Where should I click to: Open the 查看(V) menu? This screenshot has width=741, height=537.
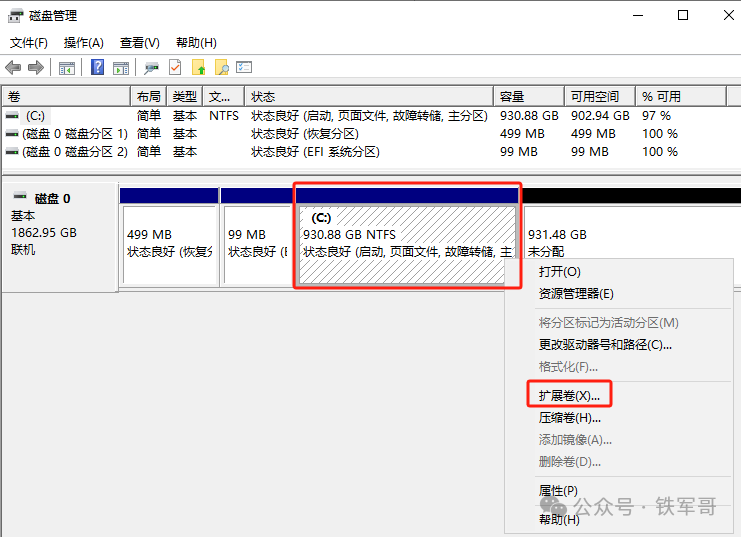coord(139,43)
